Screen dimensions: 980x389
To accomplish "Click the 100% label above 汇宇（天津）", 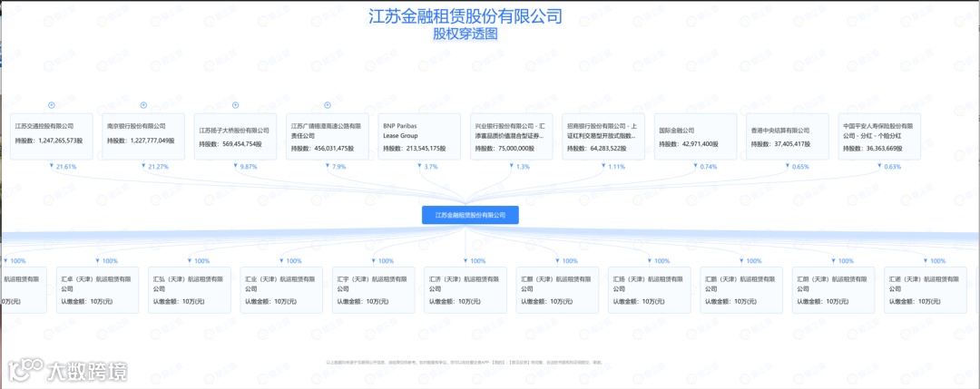I will tap(386, 261).
